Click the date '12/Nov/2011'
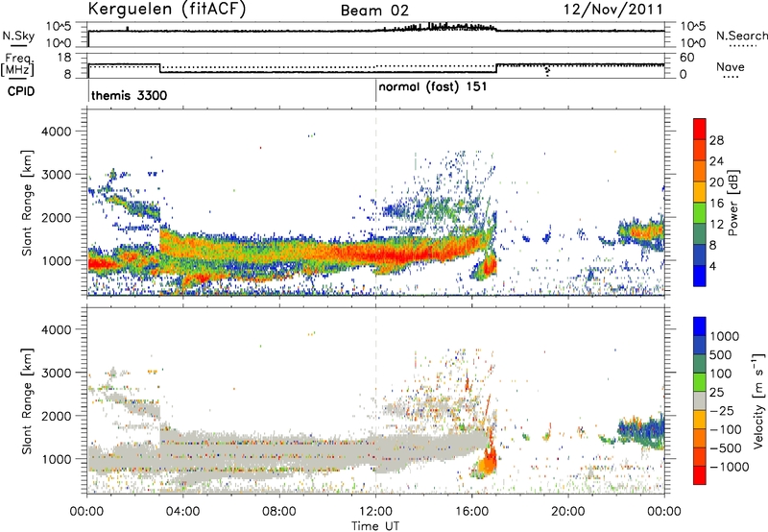 (612, 10)
